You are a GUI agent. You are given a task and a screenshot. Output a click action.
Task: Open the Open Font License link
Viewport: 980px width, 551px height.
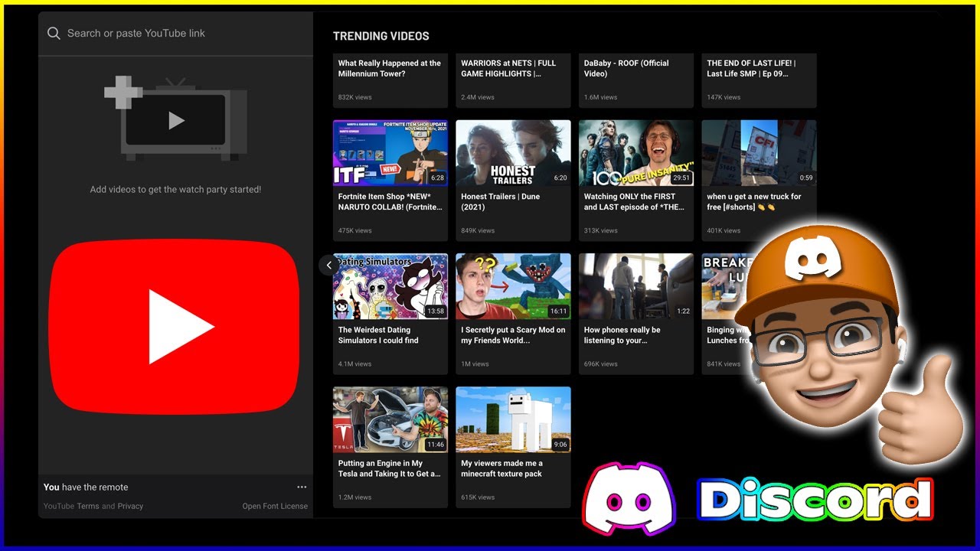[275, 506]
